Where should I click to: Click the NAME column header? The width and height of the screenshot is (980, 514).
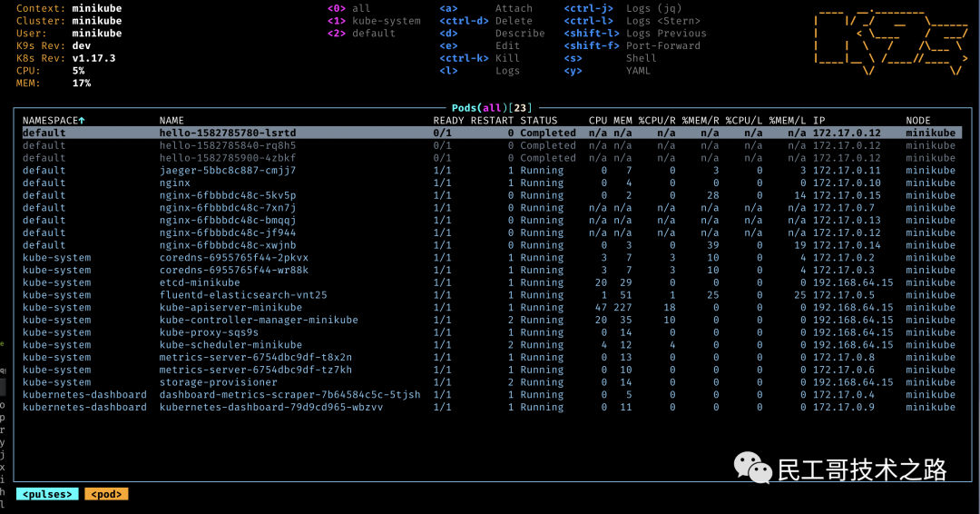(x=171, y=120)
